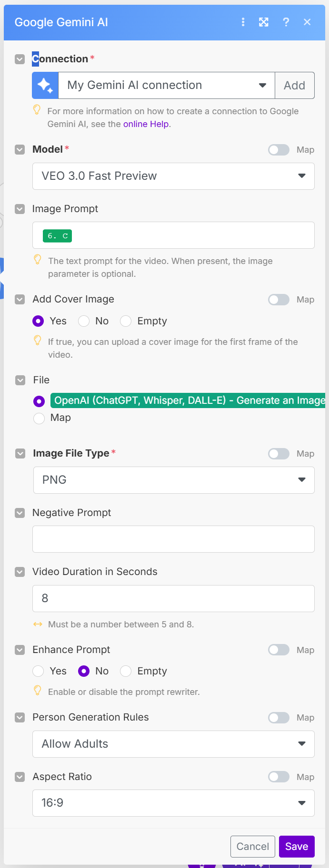Toggle the Map switch for Model
Viewport: 329px width, 868px height.
point(279,150)
